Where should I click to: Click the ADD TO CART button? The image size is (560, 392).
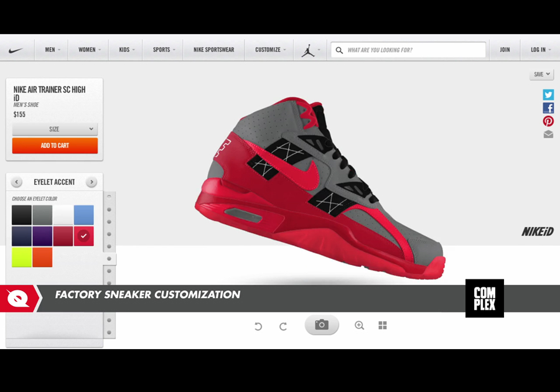point(55,145)
